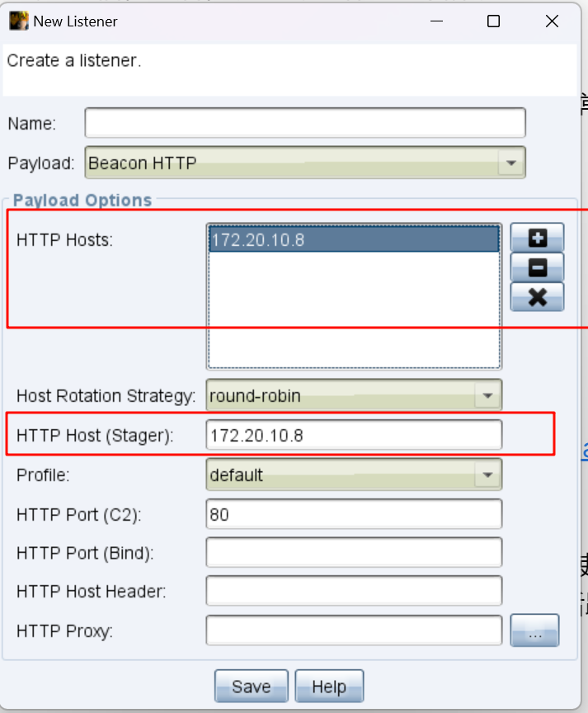Maximize the New Listener window
Screen dimensions: 588x713
point(493,21)
